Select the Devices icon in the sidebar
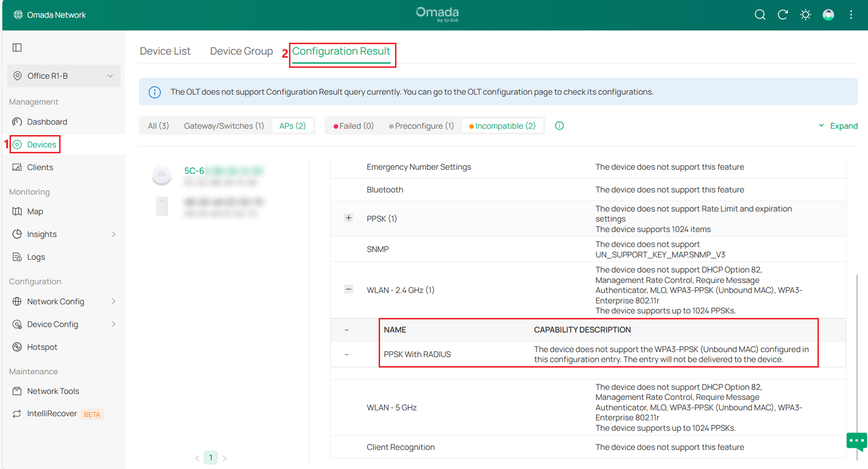Image resolution: width=868 pixels, height=469 pixels. click(x=17, y=144)
